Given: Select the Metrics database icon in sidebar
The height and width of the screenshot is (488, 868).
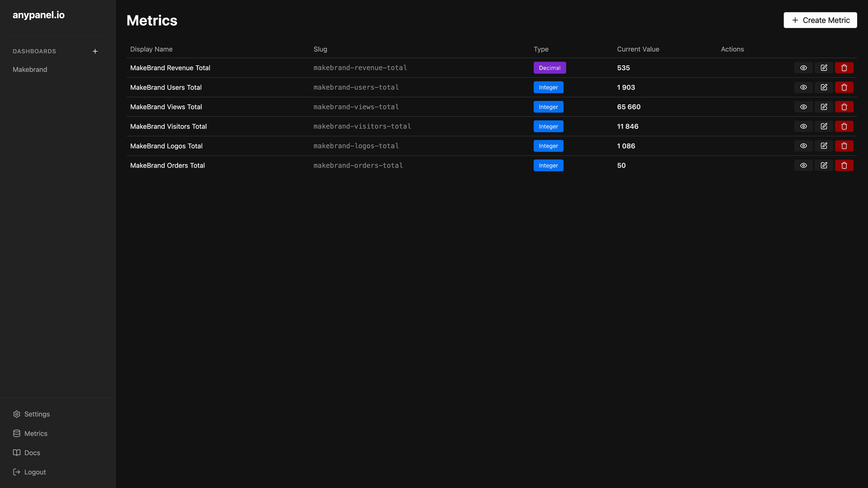Looking at the screenshot, I should click(17, 433).
